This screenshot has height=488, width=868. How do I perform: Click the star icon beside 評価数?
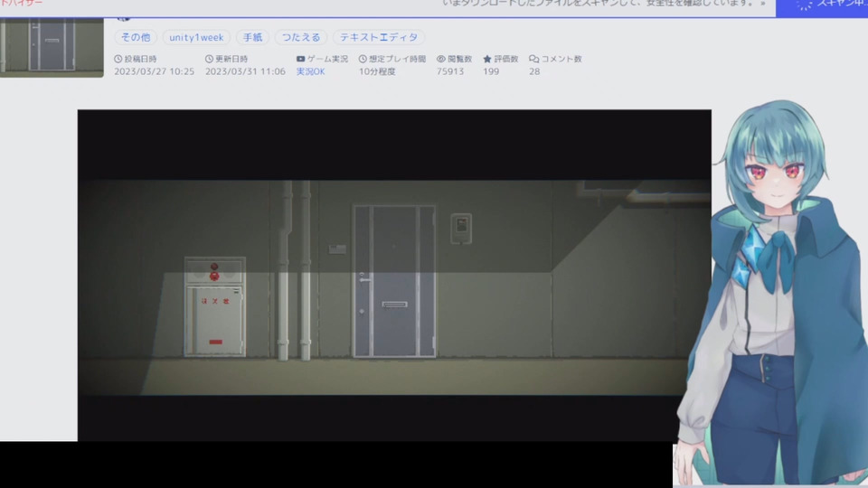(x=487, y=59)
